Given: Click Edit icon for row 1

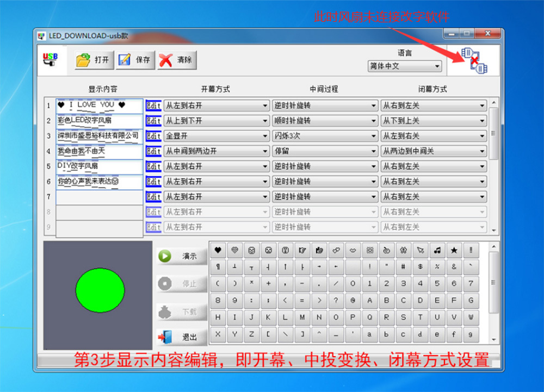Looking at the screenshot, I should (153, 105).
